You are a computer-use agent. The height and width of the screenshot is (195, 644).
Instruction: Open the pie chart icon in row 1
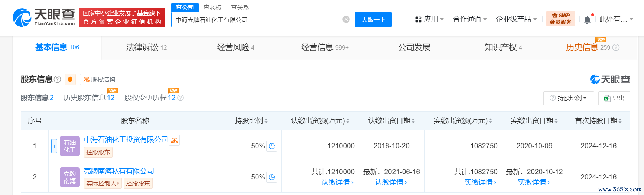click(272, 146)
